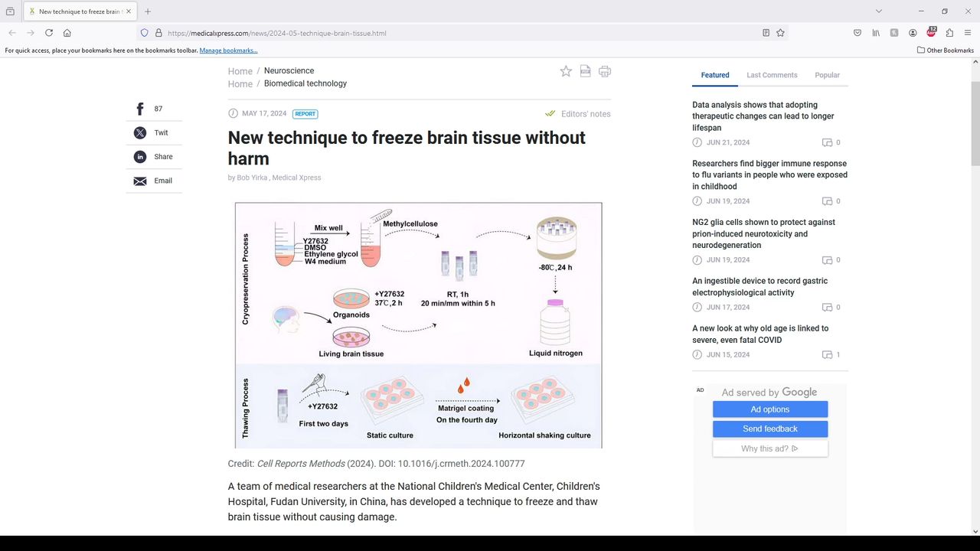Share the article via the LinkedIn icon

click(x=140, y=157)
